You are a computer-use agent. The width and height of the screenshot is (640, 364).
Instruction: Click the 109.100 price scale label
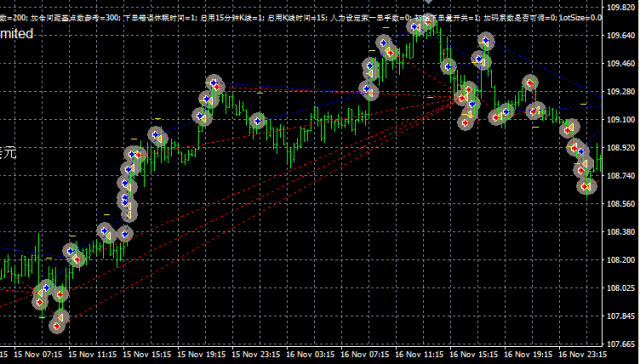620,120
